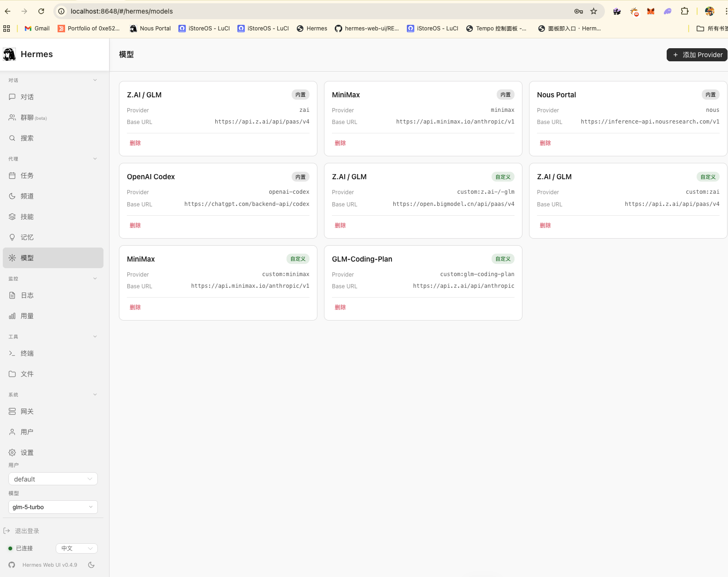Collapse the 代理 sidebar section
Image resolution: width=728 pixels, height=577 pixels.
click(95, 159)
